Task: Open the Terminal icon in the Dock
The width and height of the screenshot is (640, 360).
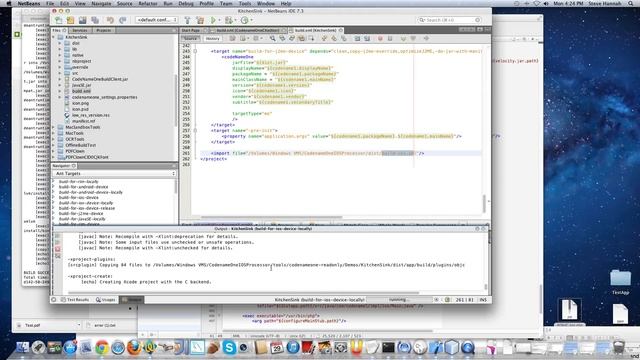Action: coord(388,347)
